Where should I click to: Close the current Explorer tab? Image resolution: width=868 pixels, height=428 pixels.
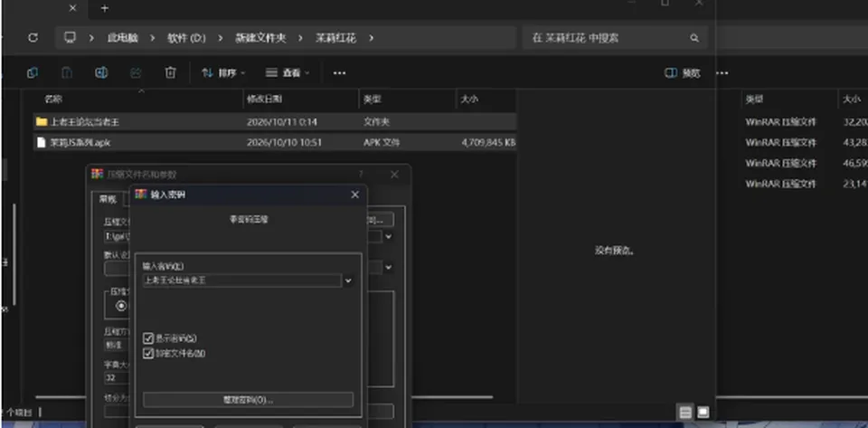[x=72, y=8]
